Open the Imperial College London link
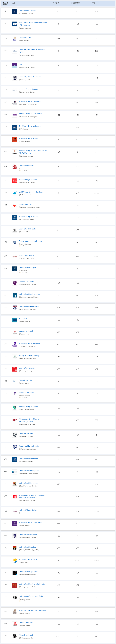The height and width of the screenshot is (644, 116). coord(29,89)
